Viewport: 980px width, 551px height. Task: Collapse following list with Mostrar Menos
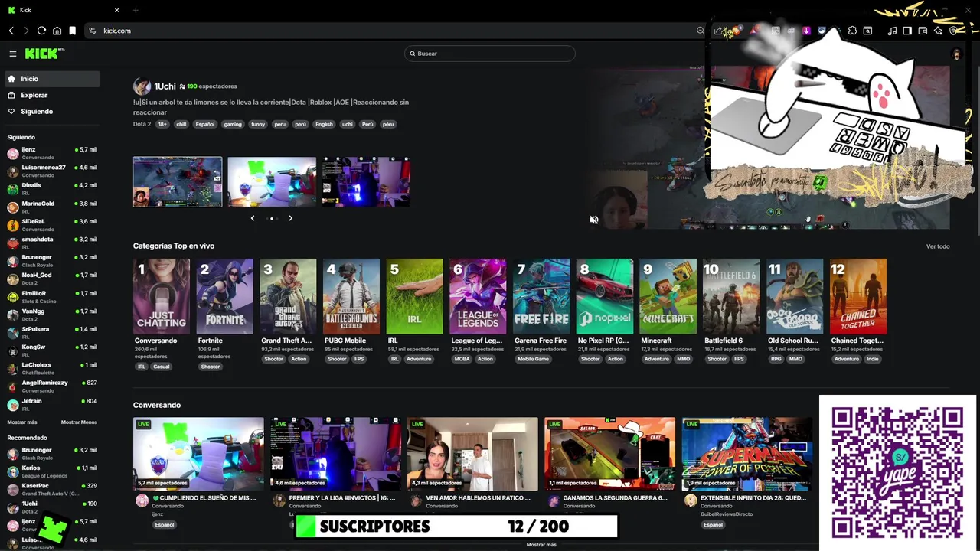click(x=79, y=422)
